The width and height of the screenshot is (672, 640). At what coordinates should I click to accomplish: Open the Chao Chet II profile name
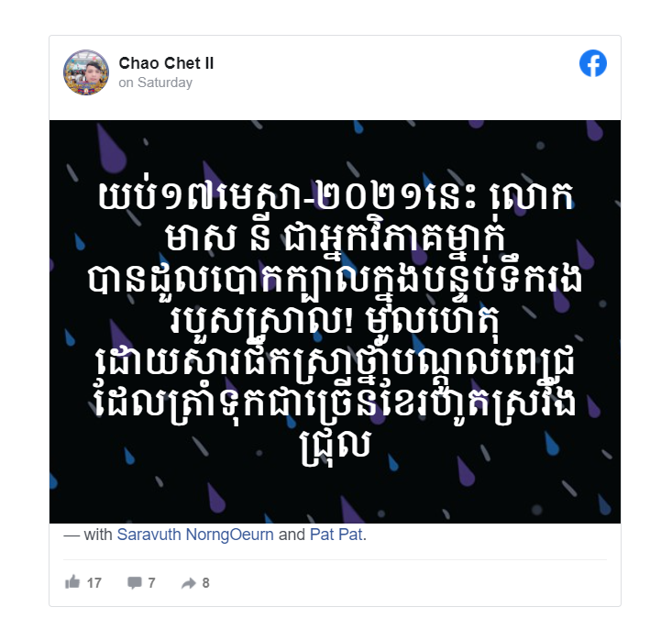[166, 63]
